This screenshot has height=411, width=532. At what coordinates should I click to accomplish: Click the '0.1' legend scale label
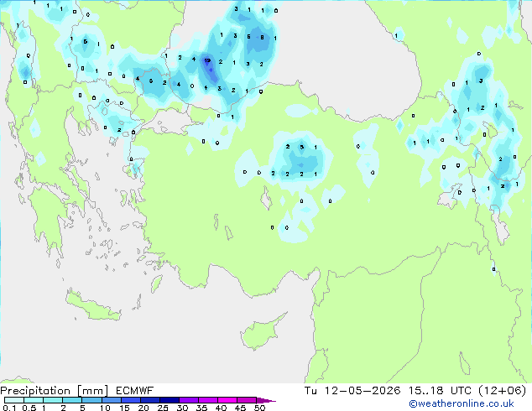(9, 408)
